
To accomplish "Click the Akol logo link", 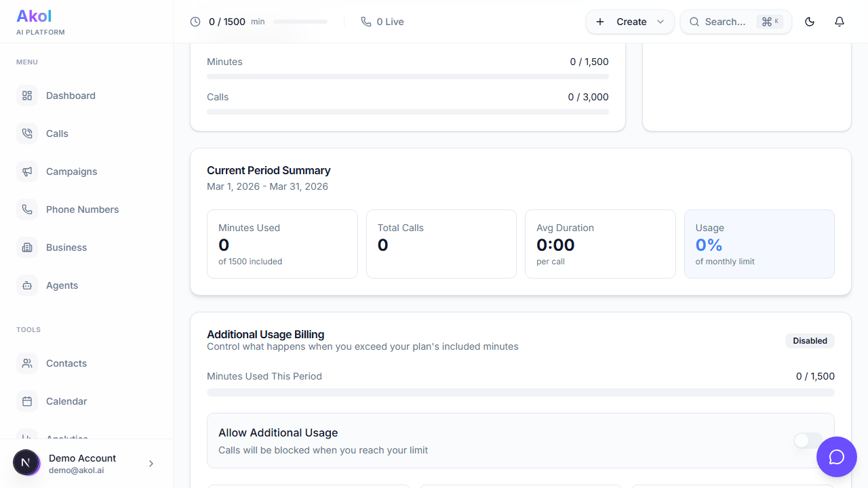I will pos(34,16).
